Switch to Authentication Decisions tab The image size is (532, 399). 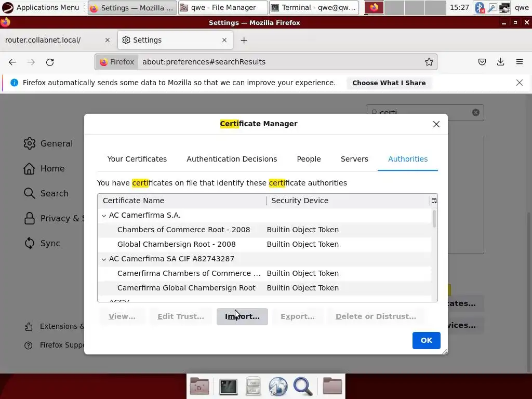click(x=232, y=159)
